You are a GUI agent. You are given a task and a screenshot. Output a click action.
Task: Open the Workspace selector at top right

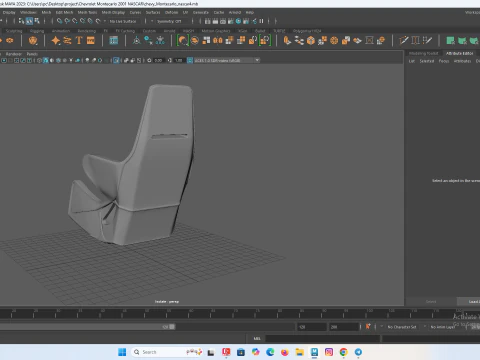point(472,12)
